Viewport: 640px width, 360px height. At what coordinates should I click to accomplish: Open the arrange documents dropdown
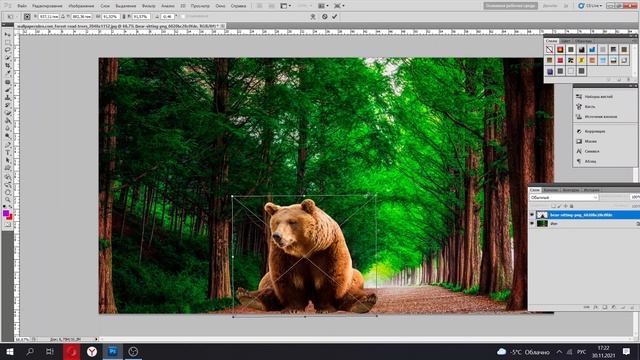[x=323, y=6]
